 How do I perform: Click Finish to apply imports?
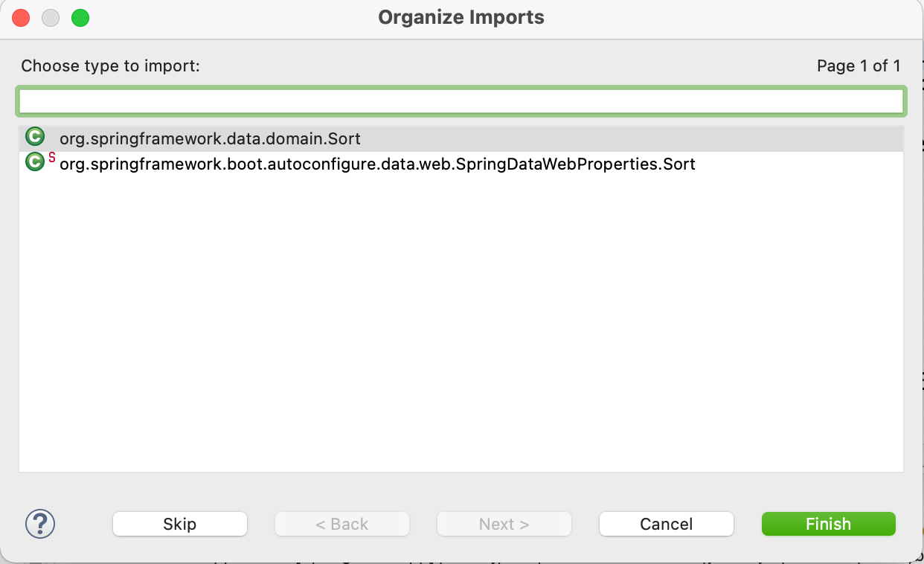(829, 524)
